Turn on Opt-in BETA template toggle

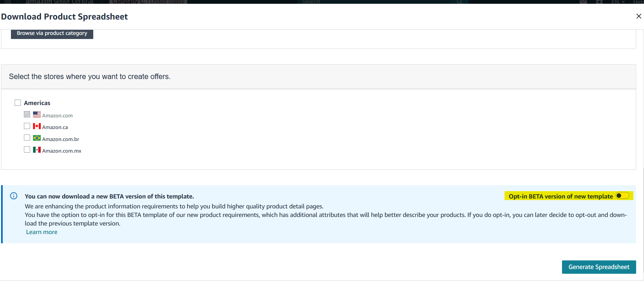tap(622, 196)
